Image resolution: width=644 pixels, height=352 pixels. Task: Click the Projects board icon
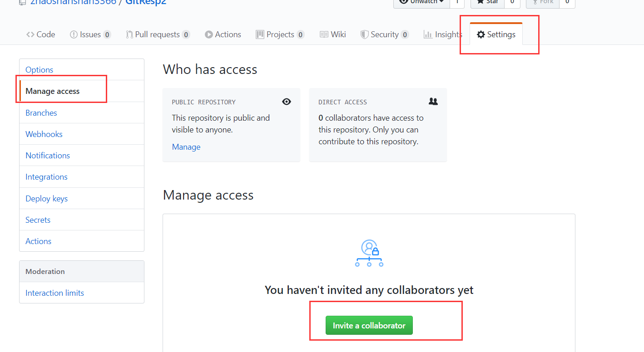pos(260,34)
